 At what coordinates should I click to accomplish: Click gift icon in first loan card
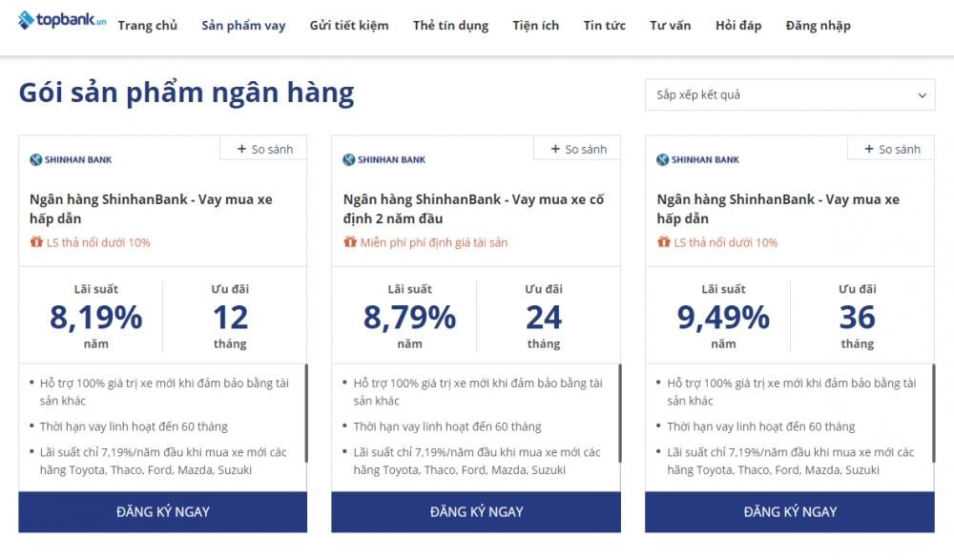[x=36, y=242]
